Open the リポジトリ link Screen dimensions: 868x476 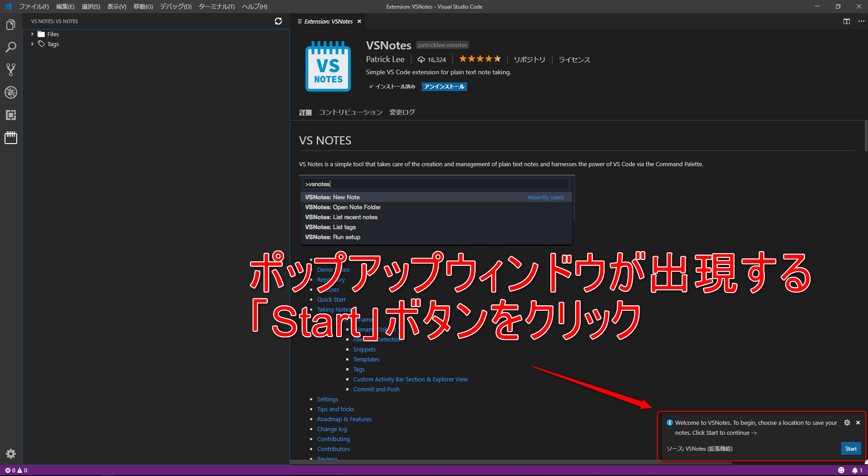tap(529, 60)
